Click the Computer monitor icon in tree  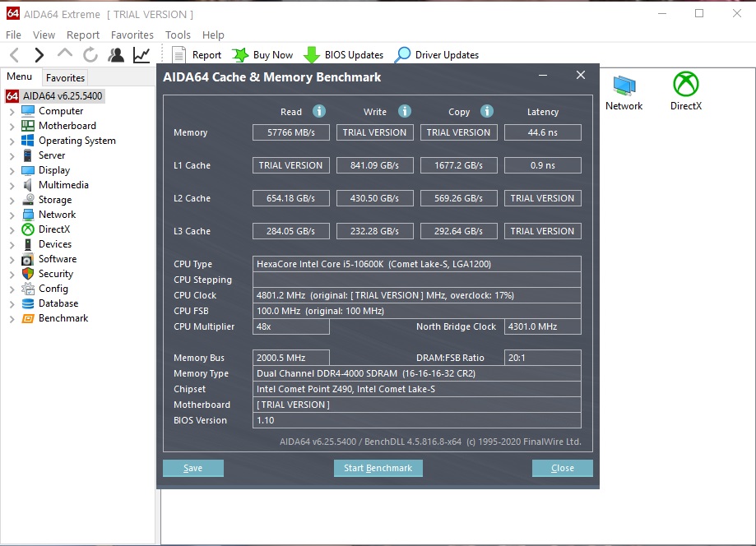pyautogui.click(x=28, y=111)
